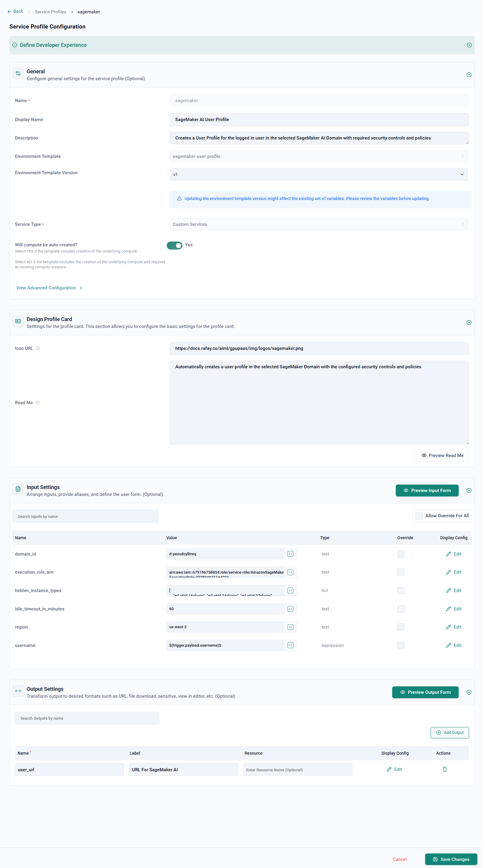The width and height of the screenshot is (483, 868).
Task: Click the delete icon for user_url output
Action: (x=444, y=769)
